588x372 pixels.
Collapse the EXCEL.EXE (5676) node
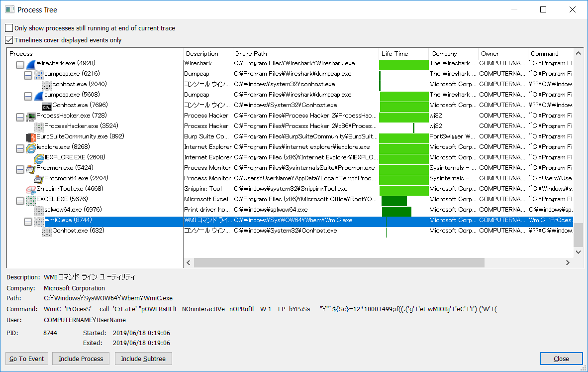pyautogui.click(x=20, y=201)
